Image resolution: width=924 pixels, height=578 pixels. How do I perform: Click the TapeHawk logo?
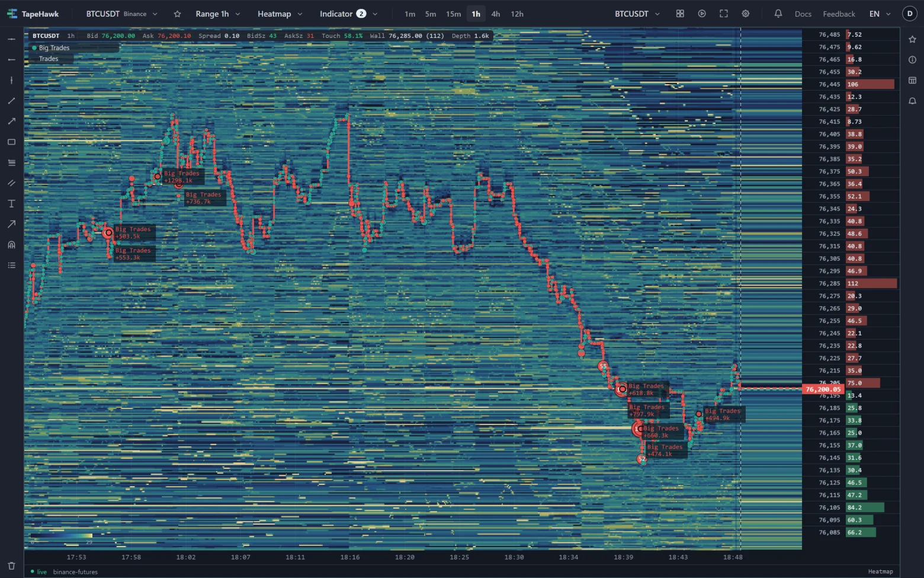pyautogui.click(x=33, y=14)
